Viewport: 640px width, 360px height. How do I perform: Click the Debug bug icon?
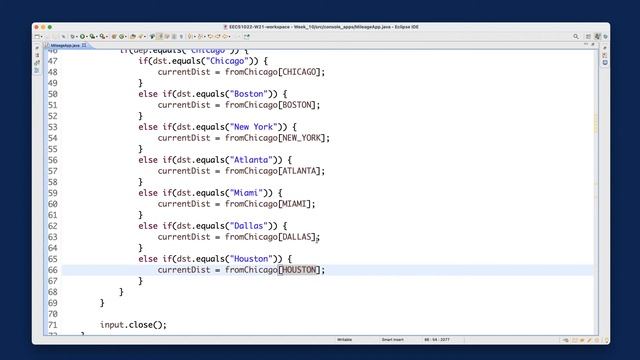pyautogui.click(x=72, y=36)
